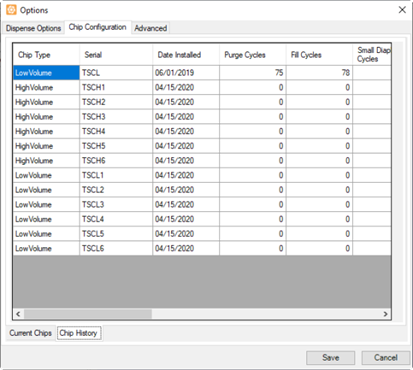Select the TSCL3 serial cell
The image size is (413, 370).
point(116,205)
